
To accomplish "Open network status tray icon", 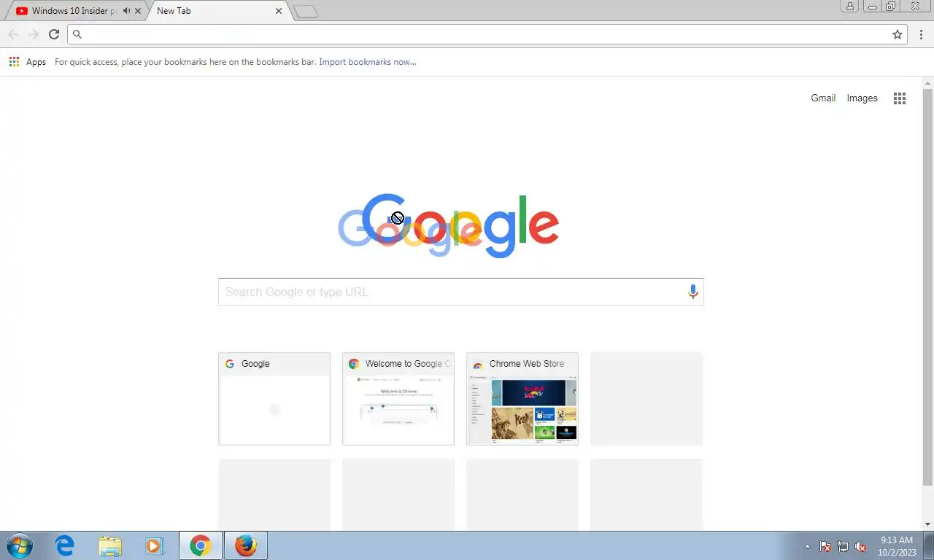I will [x=843, y=546].
